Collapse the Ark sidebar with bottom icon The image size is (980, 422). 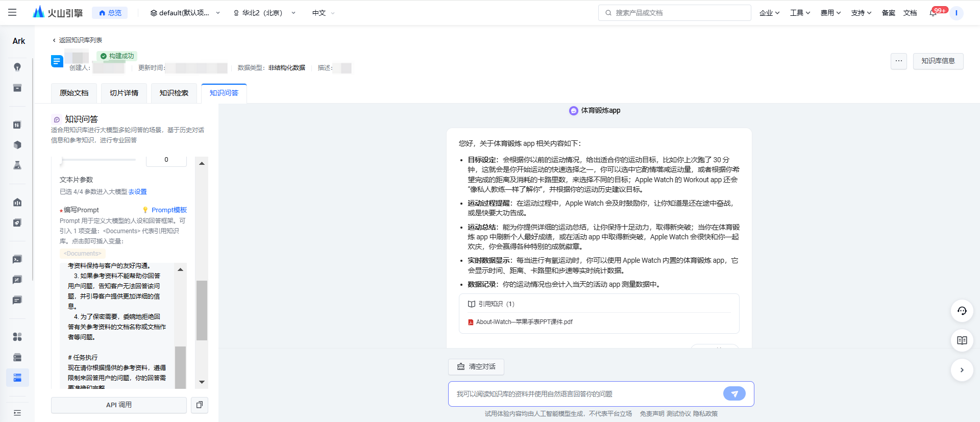tap(17, 412)
